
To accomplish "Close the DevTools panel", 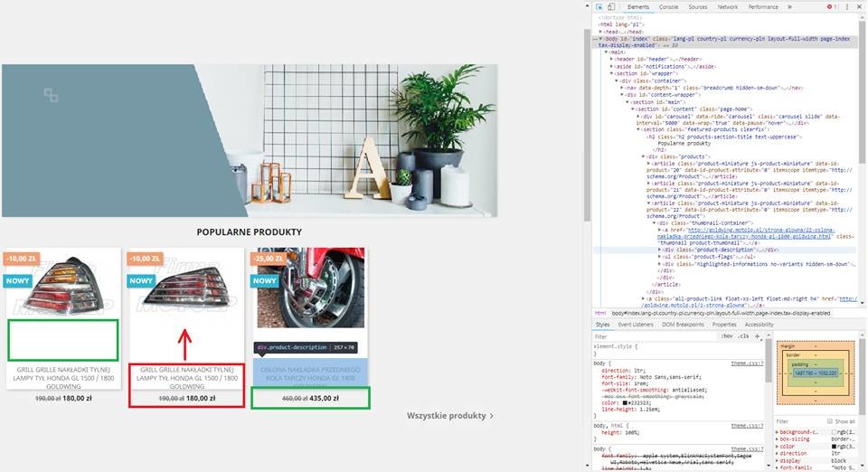I will pos(859,7).
